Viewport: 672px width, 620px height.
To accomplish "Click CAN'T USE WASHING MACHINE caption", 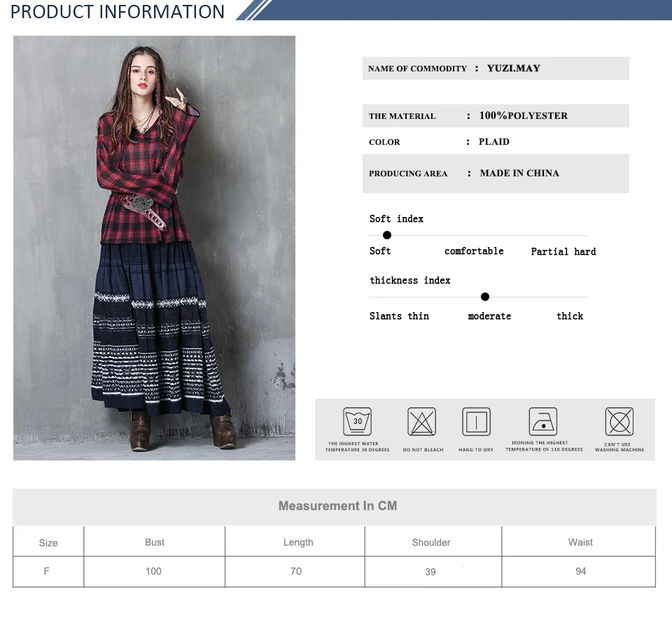I will [619, 447].
